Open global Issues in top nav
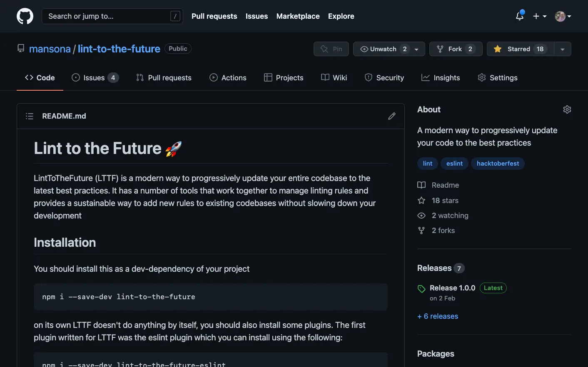The height and width of the screenshot is (367, 588). tap(257, 16)
